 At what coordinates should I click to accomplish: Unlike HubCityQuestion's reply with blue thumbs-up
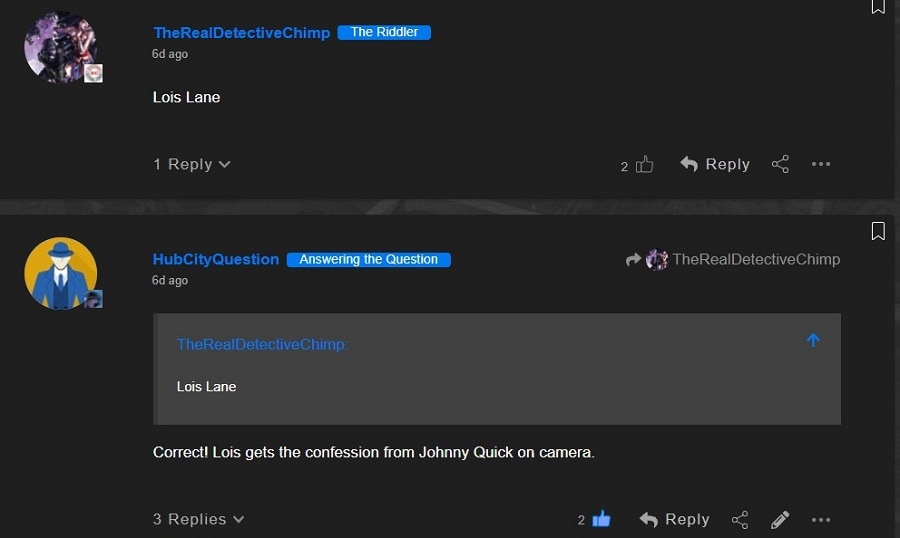point(601,519)
